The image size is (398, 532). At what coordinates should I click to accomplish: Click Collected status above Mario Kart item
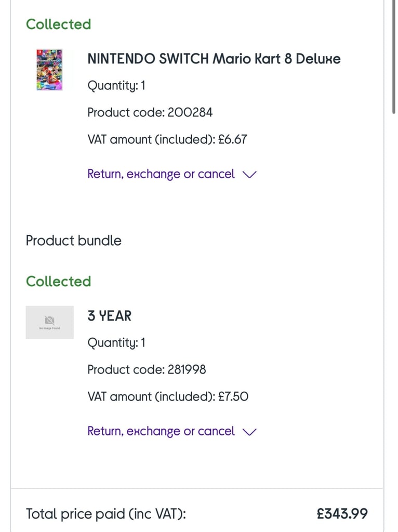click(58, 24)
